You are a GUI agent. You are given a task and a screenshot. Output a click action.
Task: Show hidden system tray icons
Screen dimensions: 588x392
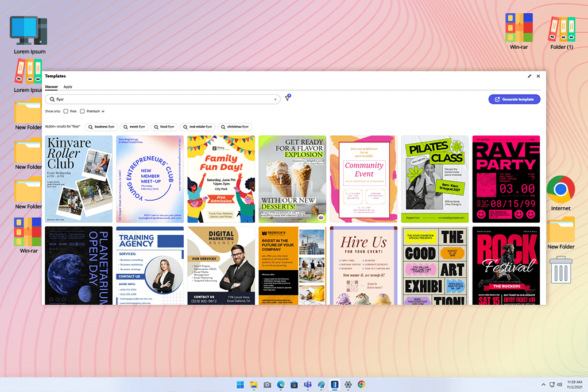[x=543, y=385]
